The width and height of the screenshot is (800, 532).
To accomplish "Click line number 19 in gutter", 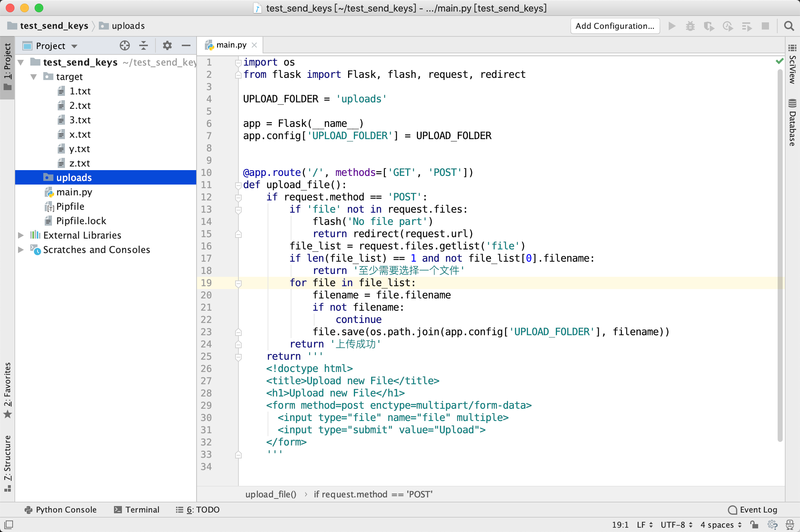I will (x=206, y=283).
